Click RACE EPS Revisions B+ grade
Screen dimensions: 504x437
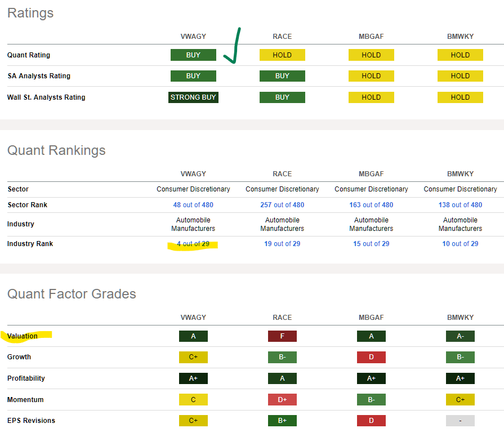(282, 421)
